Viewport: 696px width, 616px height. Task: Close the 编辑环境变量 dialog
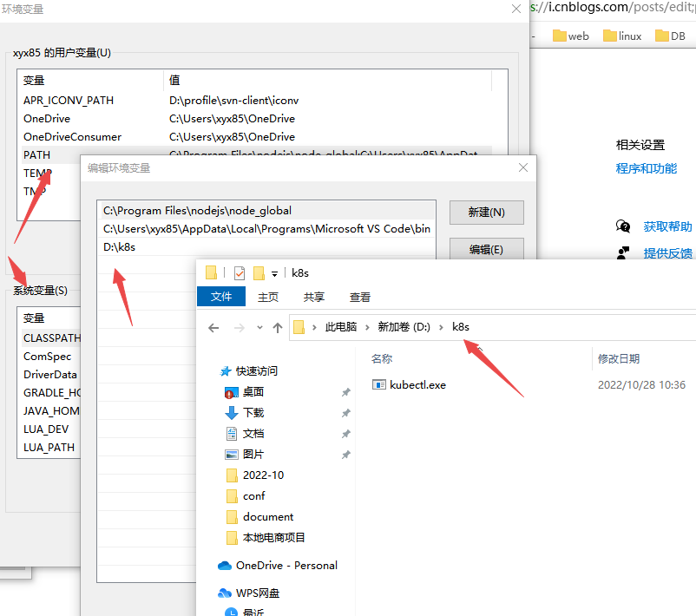click(x=523, y=167)
